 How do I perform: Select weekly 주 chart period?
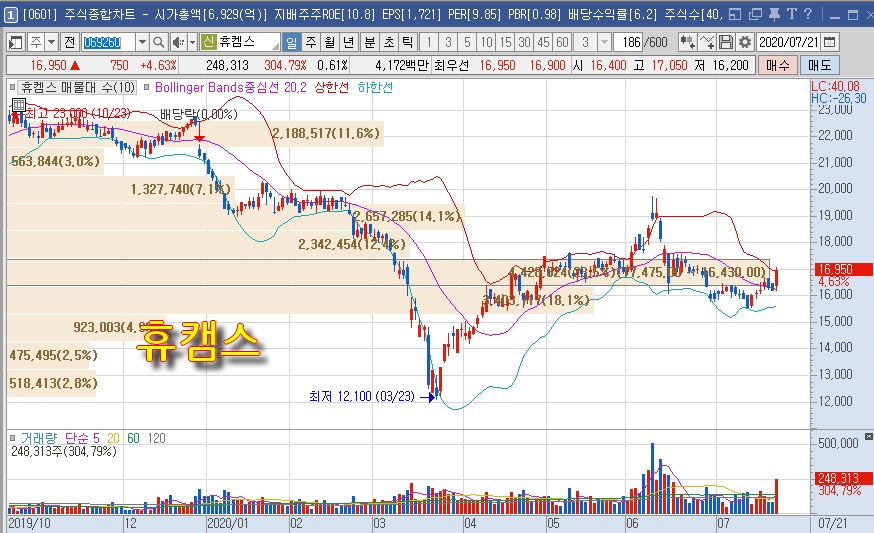(310, 42)
